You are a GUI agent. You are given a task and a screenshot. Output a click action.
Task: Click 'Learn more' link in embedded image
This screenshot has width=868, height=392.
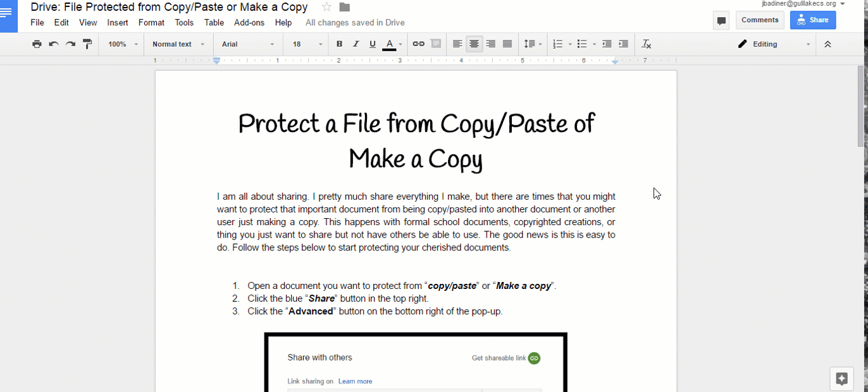tap(355, 381)
